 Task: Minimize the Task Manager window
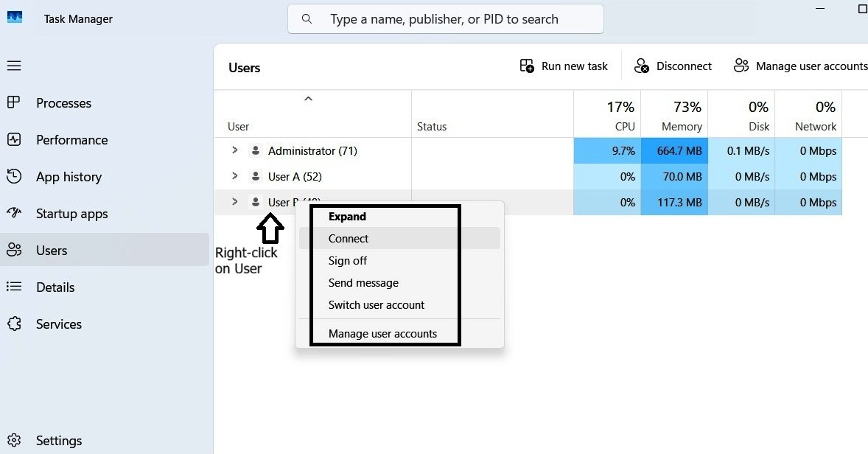click(x=820, y=8)
